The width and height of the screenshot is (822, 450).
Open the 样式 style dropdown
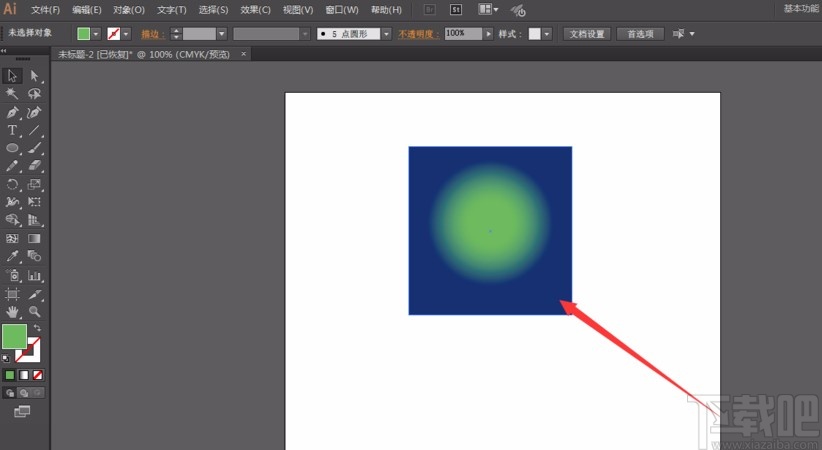tap(547, 34)
